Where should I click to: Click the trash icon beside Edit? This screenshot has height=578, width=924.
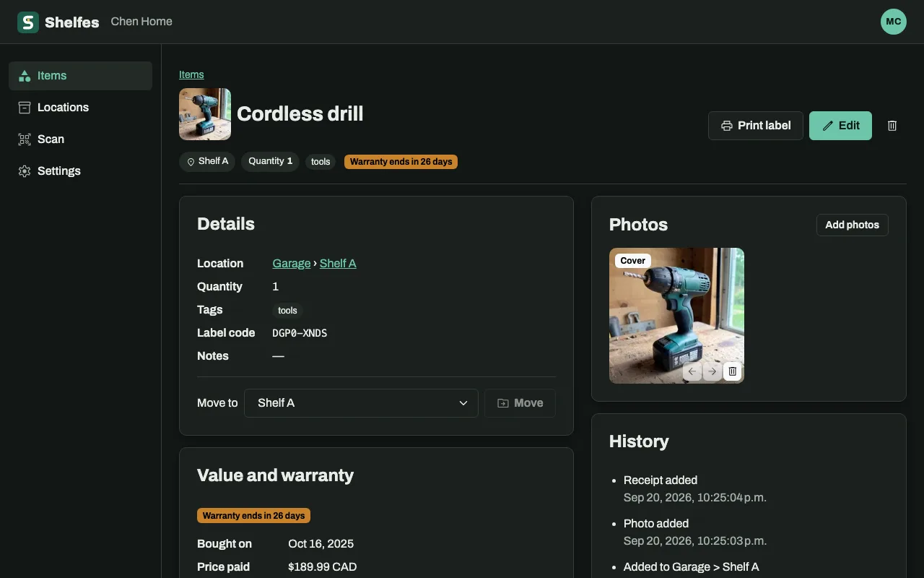892,126
